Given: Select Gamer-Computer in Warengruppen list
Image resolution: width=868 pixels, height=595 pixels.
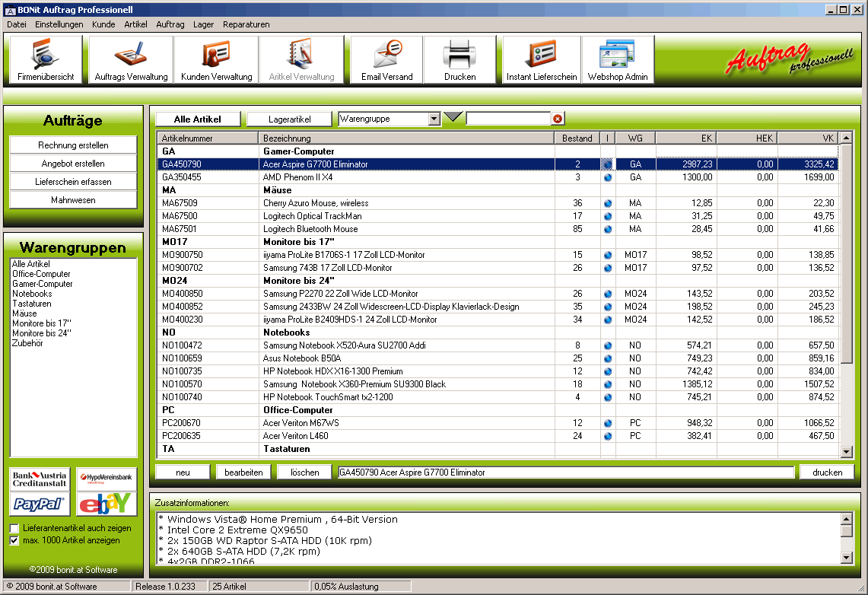Looking at the screenshot, I should (x=43, y=284).
